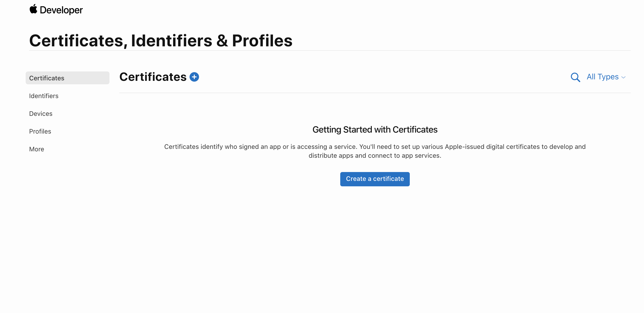This screenshot has height=313, width=644.
Task: Click the 'distribute apps and connect' text line
Action: pyautogui.click(x=375, y=156)
